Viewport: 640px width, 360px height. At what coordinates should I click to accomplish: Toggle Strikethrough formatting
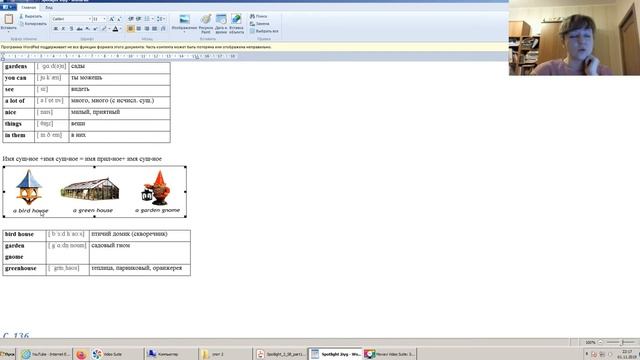(x=79, y=29)
